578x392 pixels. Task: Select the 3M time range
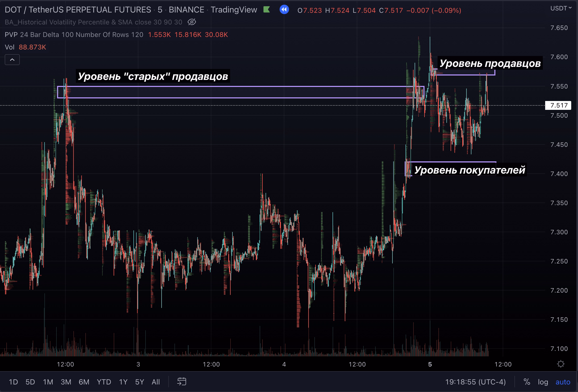coord(66,382)
